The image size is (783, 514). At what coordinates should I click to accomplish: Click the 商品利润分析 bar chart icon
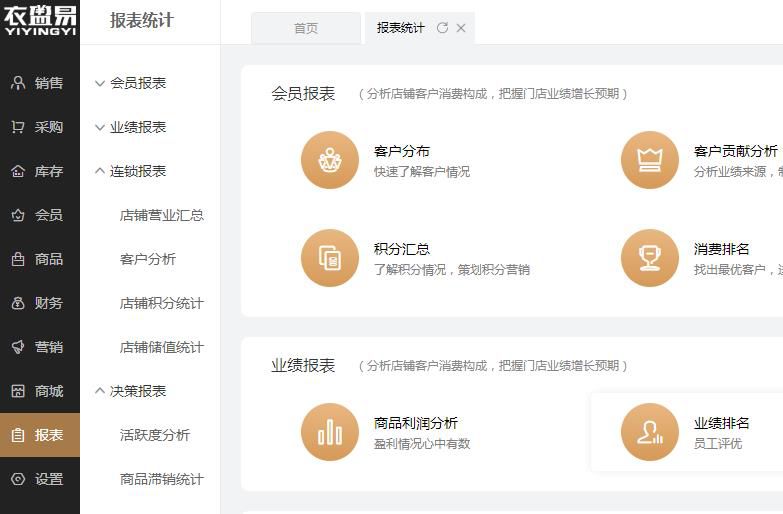pyautogui.click(x=329, y=432)
